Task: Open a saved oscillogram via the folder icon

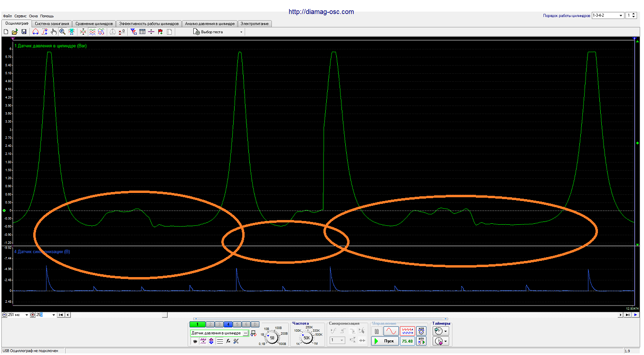Action: [15, 32]
